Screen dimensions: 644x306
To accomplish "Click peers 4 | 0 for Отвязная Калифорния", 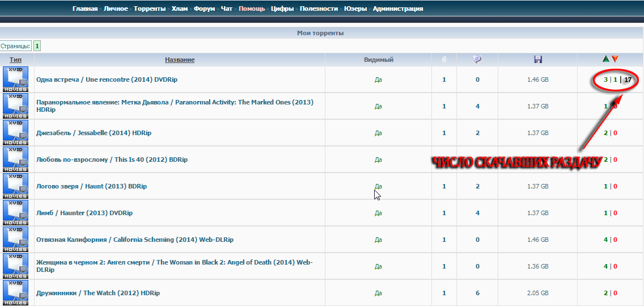I will pyautogui.click(x=611, y=240).
